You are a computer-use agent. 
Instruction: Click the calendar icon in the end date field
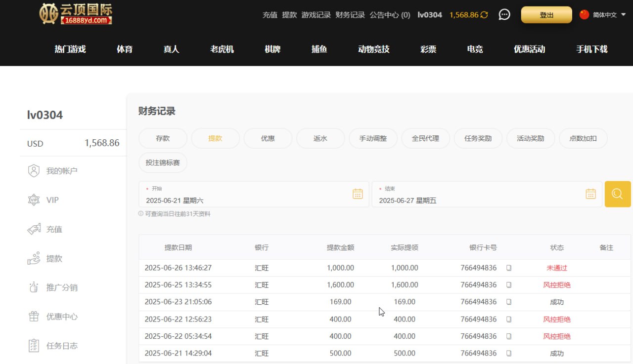(x=590, y=194)
